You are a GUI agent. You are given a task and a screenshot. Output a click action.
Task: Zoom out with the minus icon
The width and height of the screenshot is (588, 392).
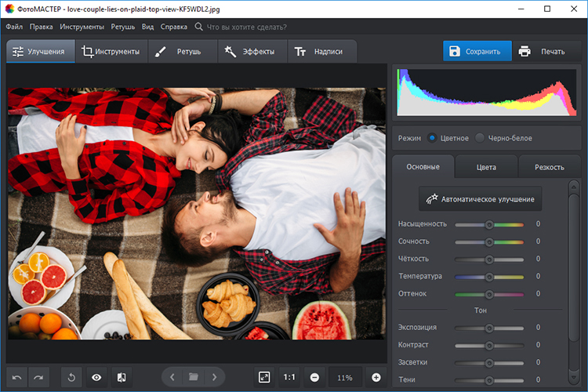pyautogui.click(x=314, y=377)
